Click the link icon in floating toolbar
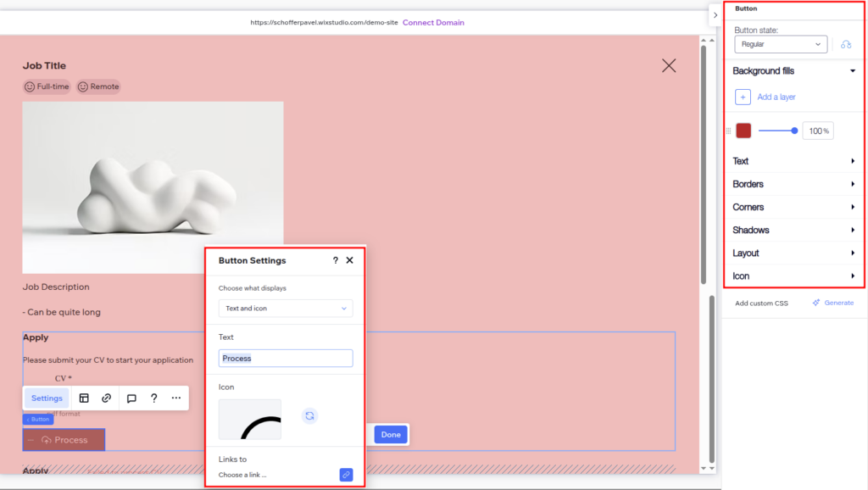This screenshot has height=490, width=868. tap(107, 398)
